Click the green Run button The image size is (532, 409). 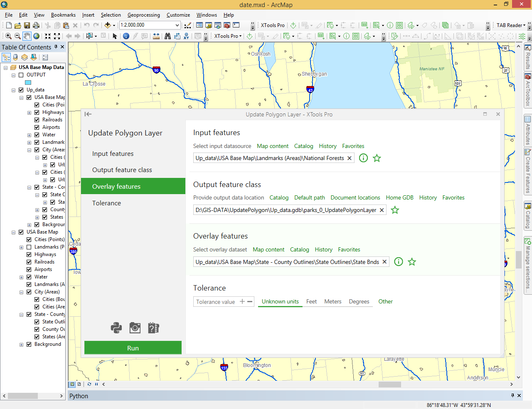[x=133, y=348]
